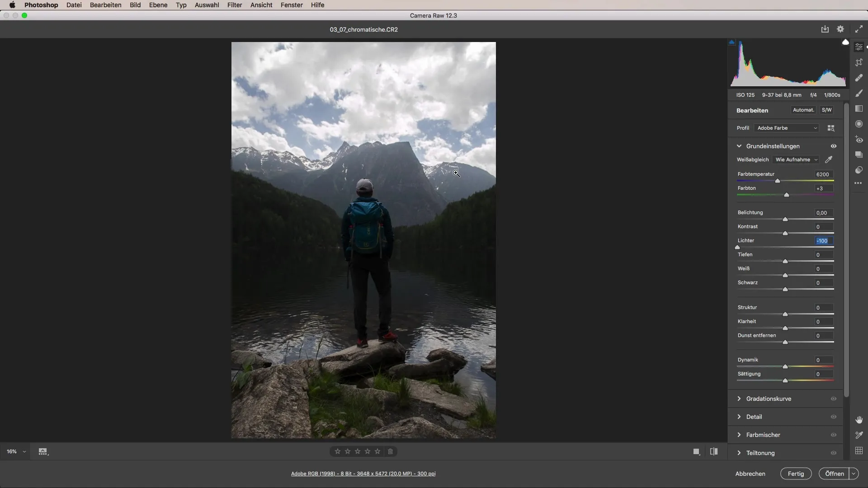Click the save image icon

(825, 29)
